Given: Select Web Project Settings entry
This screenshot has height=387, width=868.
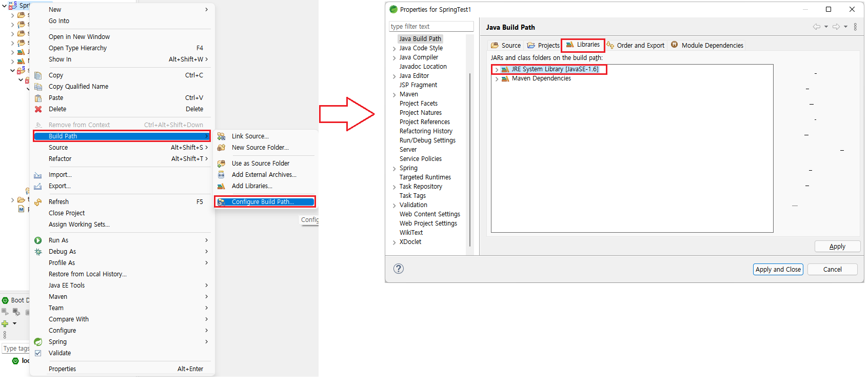Looking at the screenshot, I should [x=428, y=223].
